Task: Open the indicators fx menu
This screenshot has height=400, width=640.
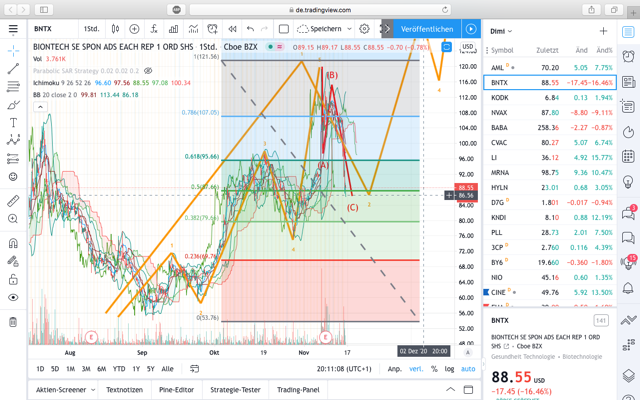Action: (x=154, y=29)
